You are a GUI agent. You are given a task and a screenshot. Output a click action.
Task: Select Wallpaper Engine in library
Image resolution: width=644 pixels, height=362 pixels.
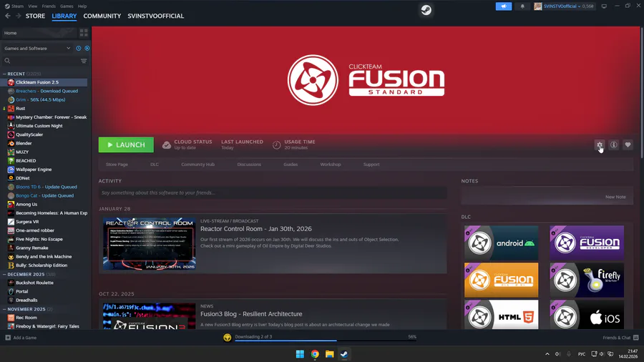(34, 170)
